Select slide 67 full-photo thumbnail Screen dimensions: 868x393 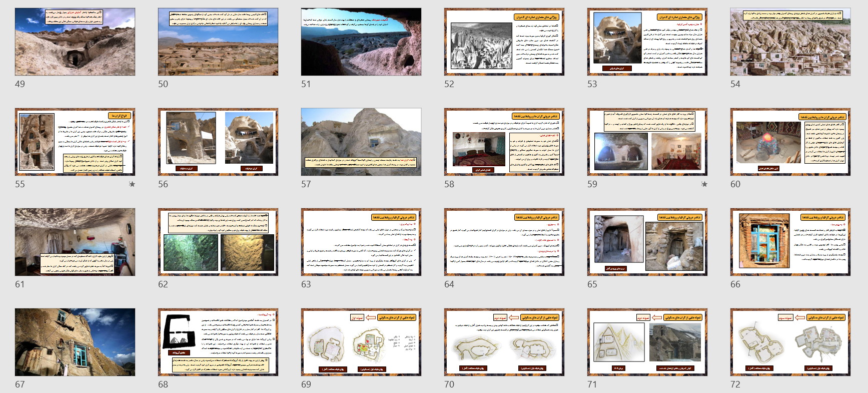(x=75, y=342)
